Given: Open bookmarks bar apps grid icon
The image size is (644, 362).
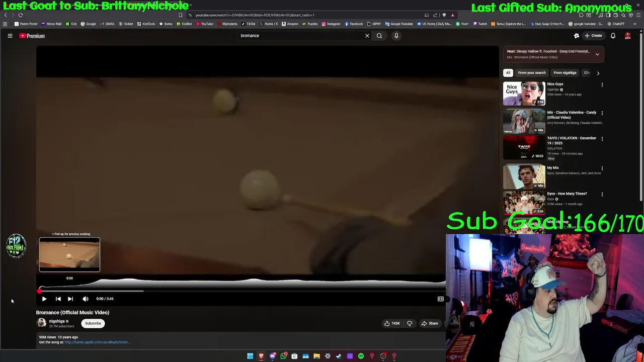Looking at the screenshot, I should (5, 24).
